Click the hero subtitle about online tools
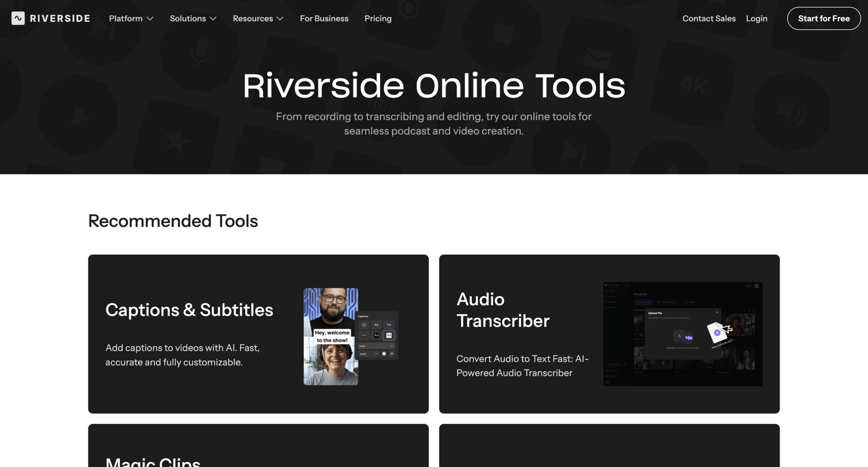868x467 pixels. [434, 123]
